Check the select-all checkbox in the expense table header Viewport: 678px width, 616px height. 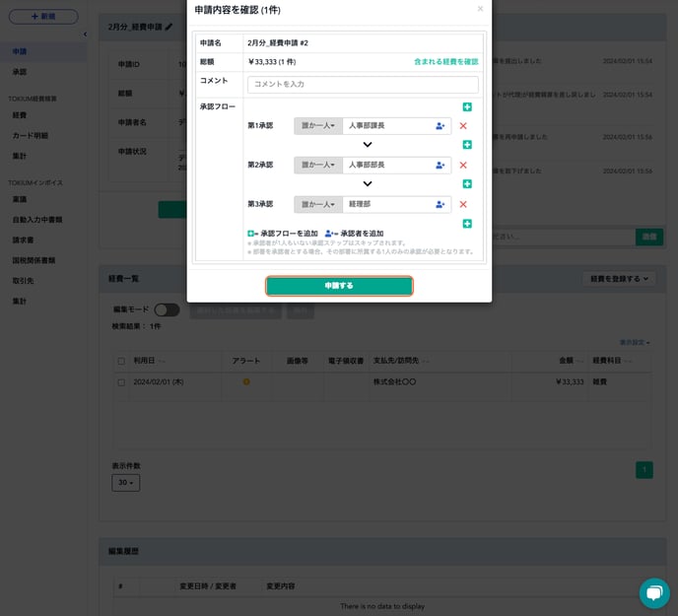[x=121, y=361]
